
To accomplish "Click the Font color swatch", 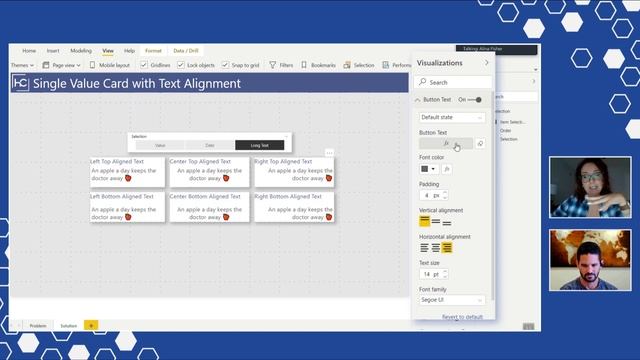I will click(x=424, y=169).
